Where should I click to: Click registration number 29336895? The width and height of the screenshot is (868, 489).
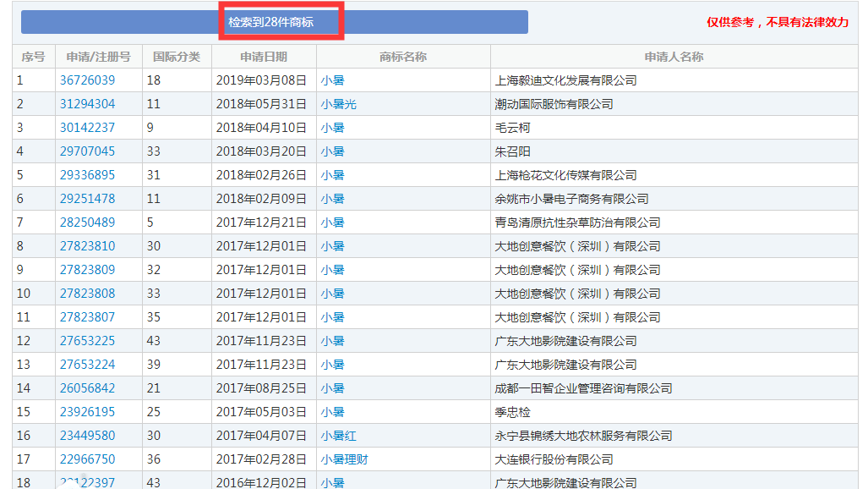pos(87,175)
